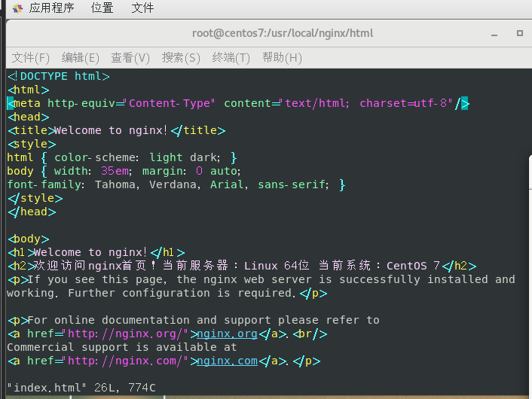The width and height of the screenshot is (532, 399).
Task: Click the meta http-equiv Content-Type line
Action: [238, 103]
